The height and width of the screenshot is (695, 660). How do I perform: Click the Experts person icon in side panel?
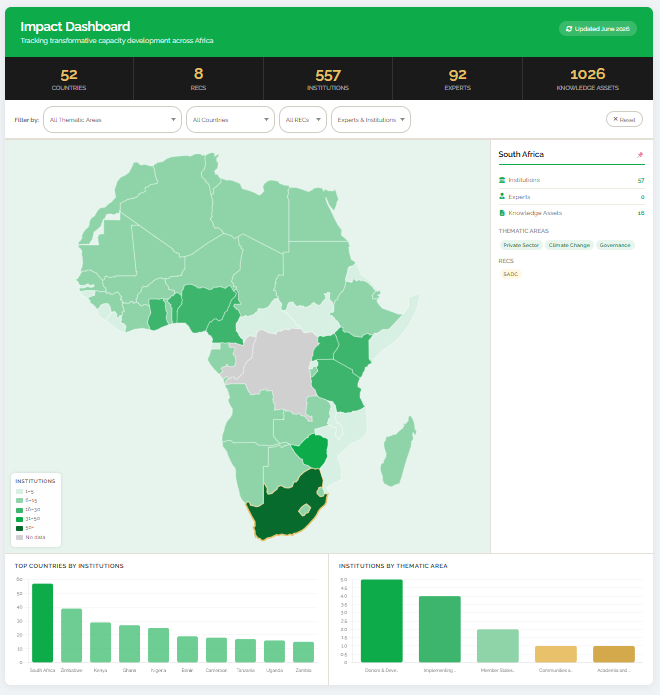pyautogui.click(x=502, y=196)
